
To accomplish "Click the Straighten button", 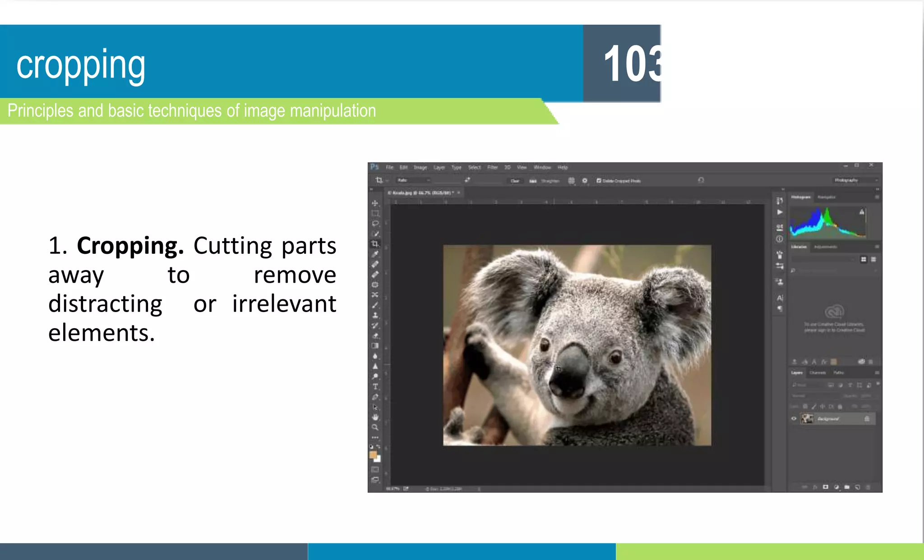I will (x=546, y=181).
